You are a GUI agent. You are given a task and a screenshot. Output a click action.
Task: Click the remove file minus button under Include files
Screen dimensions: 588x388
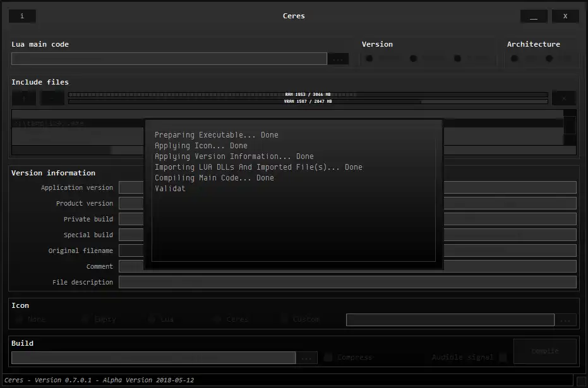click(x=52, y=98)
